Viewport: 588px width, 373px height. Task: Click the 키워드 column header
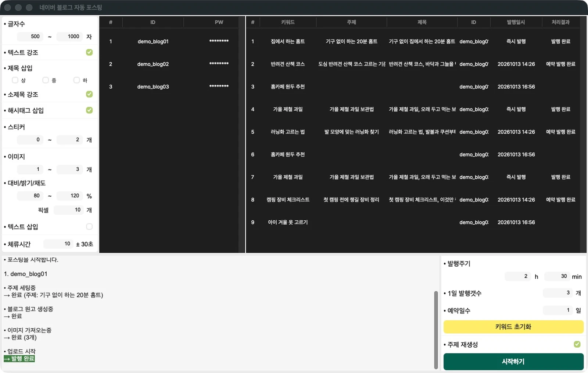coord(288,22)
